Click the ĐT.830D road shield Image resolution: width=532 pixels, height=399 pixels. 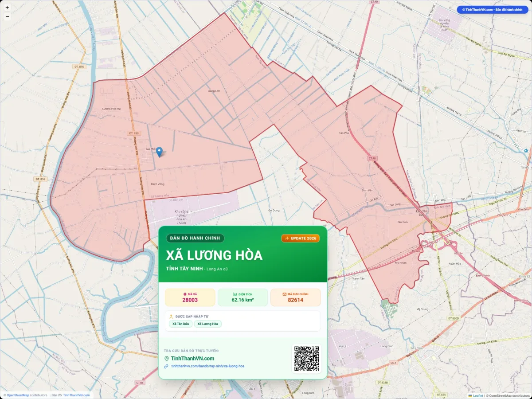pos(453,318)
